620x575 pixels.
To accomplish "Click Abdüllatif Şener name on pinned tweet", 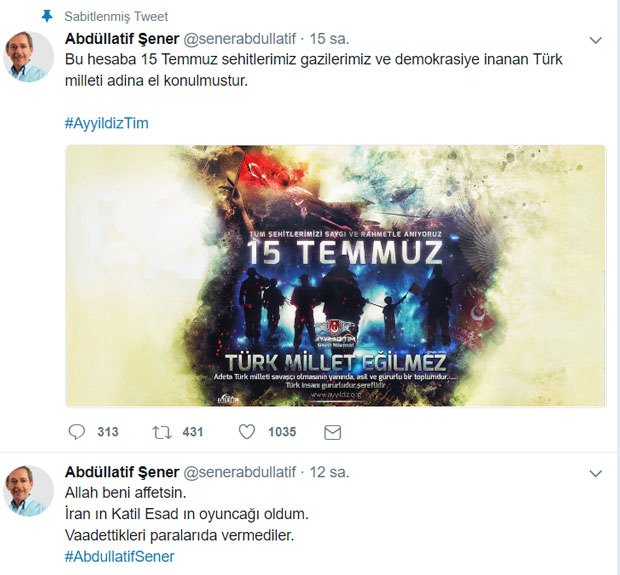I will pos(120,39).
